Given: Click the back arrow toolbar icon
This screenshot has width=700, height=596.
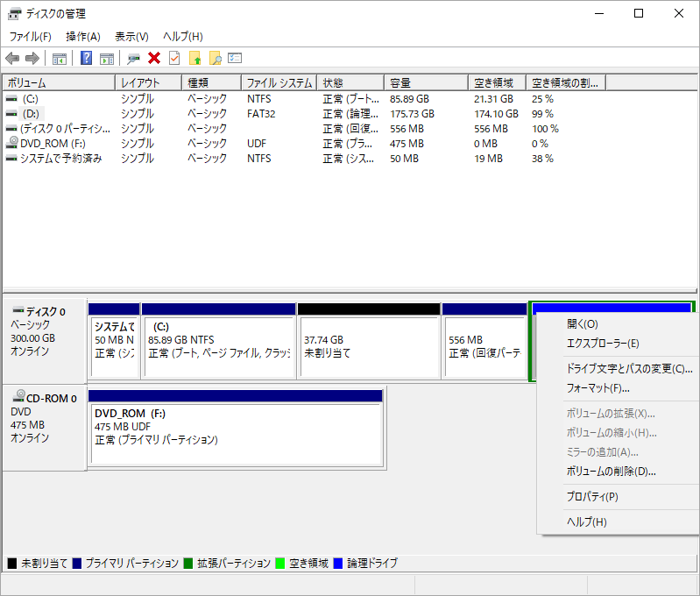Looking at the screenshot, I should (x=12, y=59).
